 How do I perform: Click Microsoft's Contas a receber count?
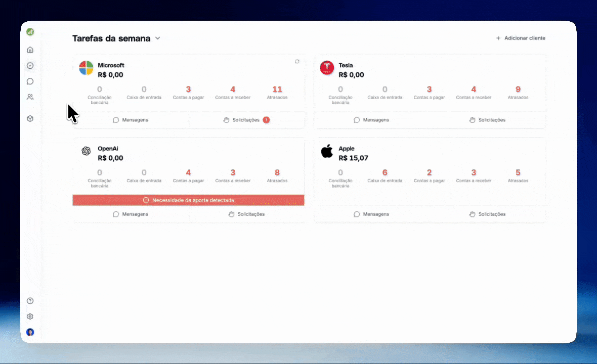[233, 89]
